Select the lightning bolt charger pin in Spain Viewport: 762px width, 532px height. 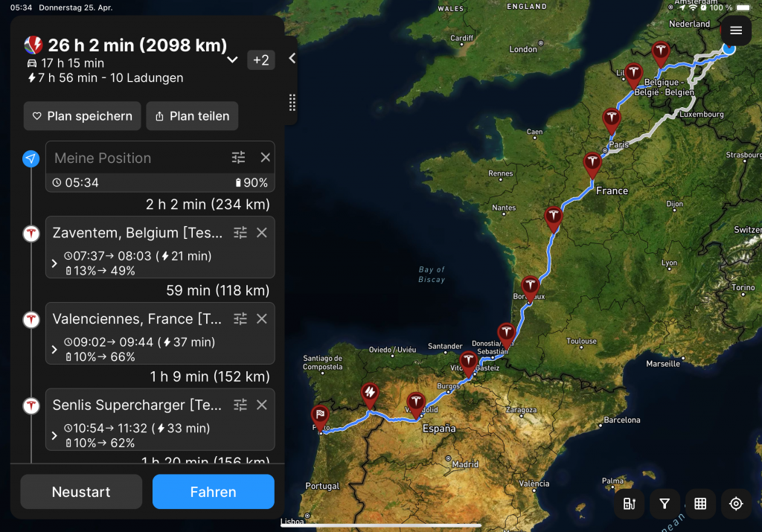pyautogui.click(x=370, y=394)
